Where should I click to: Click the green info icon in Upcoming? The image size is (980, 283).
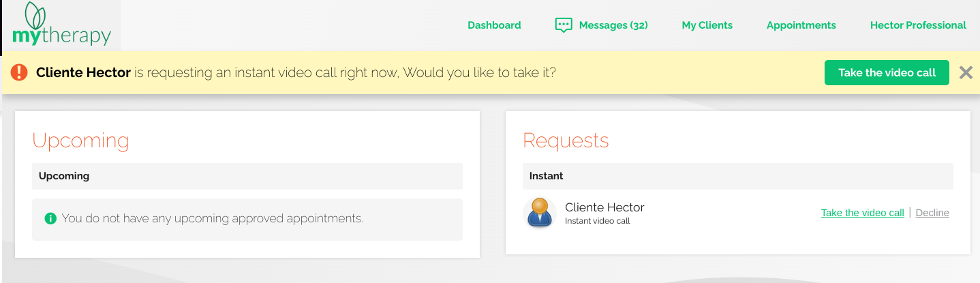point(50,219)
